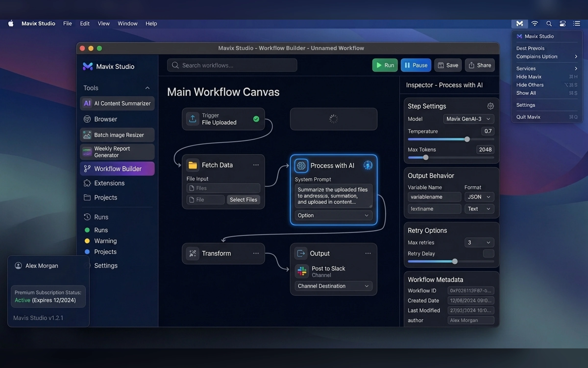Open the Model dropdown Mavix GenAI-3

pyautogui.click(x=468, y=119)
